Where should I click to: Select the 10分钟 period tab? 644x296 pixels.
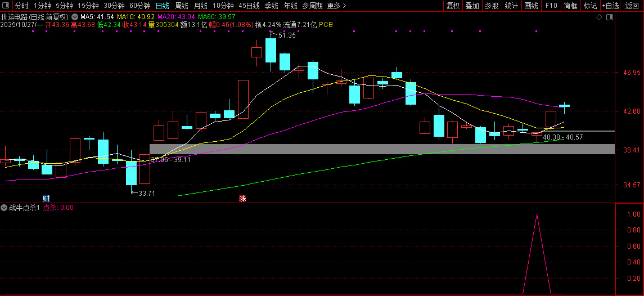coord(223,6)
